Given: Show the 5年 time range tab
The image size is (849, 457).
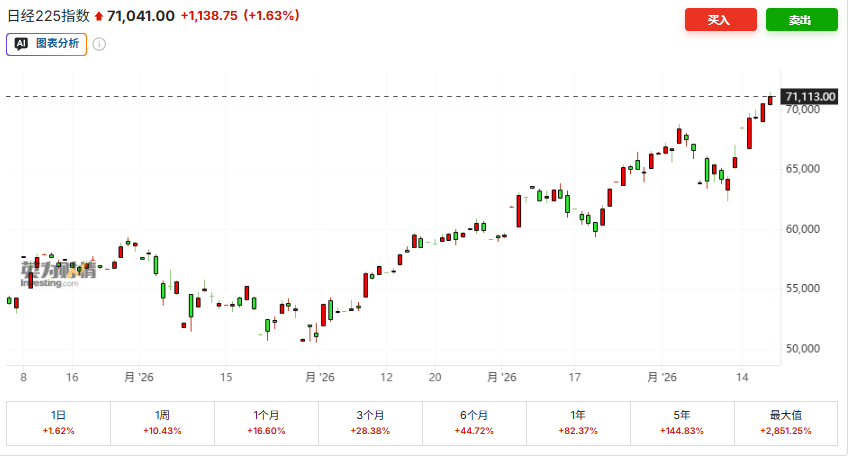Looking at the screenshot, I should 682,423.
